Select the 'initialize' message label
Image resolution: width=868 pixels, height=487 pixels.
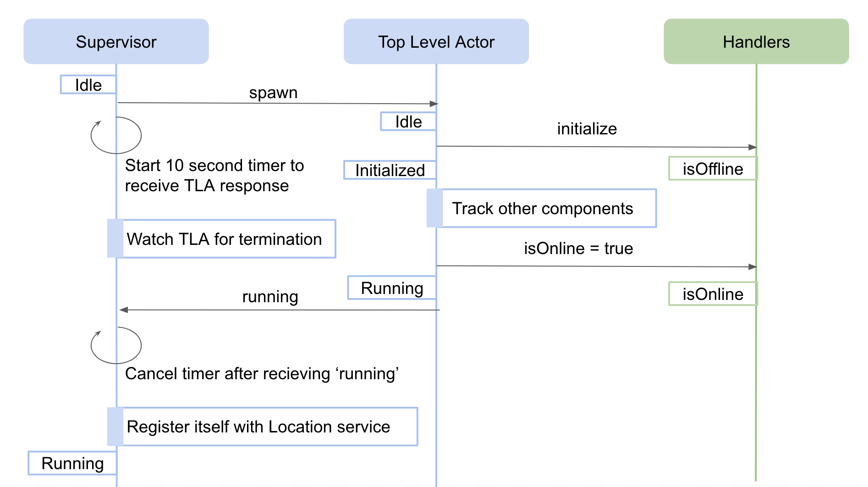[x=587, y=129]
